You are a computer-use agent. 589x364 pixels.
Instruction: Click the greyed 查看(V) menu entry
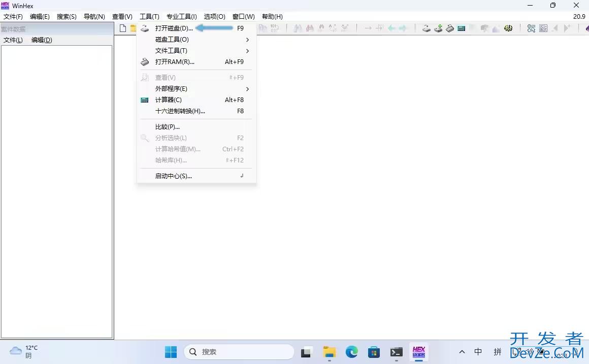(x=197, y=77)
